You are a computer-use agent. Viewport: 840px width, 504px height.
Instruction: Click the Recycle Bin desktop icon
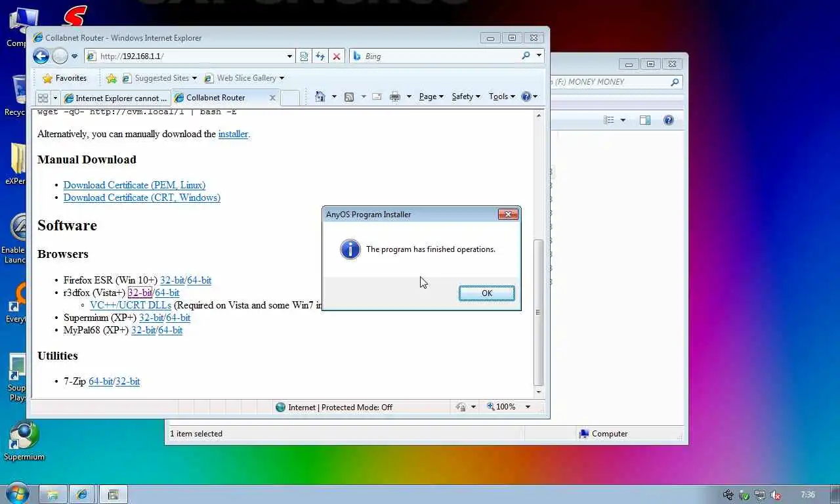click(18, 95)
